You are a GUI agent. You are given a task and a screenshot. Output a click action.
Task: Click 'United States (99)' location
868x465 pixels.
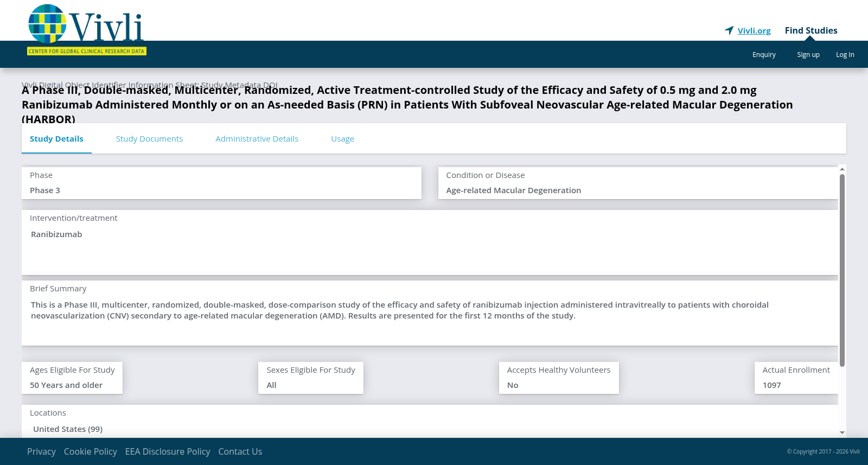tap(68, 429)
